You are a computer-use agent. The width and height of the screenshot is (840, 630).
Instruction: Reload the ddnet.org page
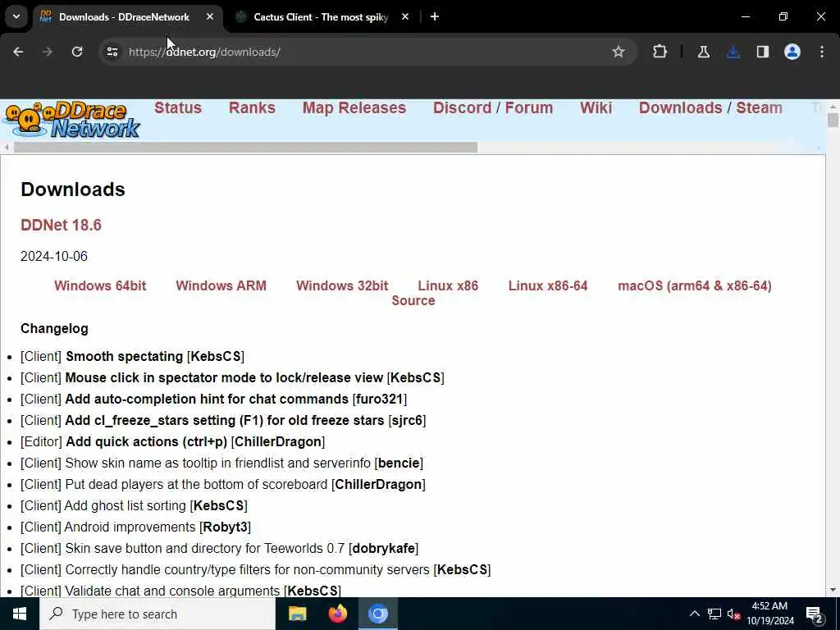coord(77,52)
